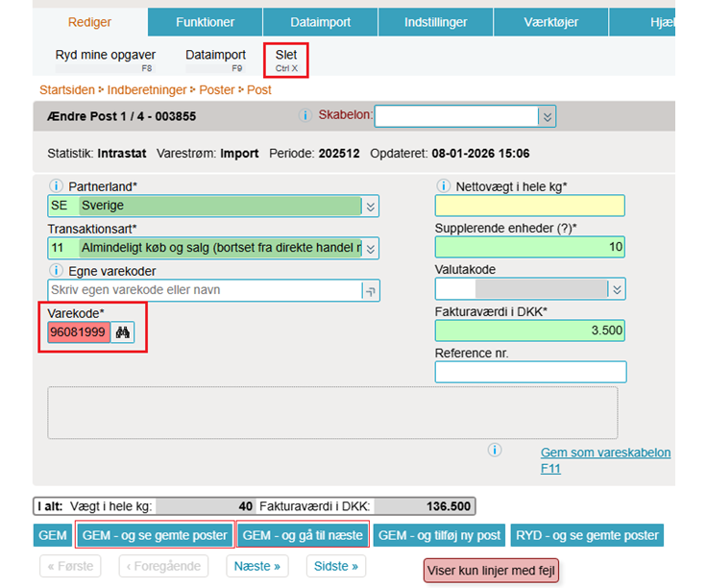707x588 pixels.
Task: Click the Slet toolbar command
Action: (x=286, y=60)
